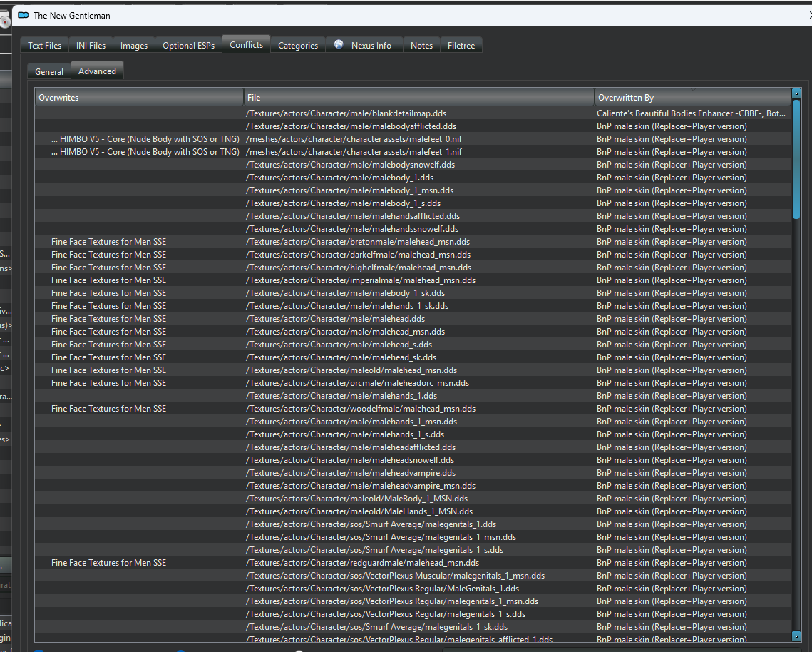Select the male/malehead_msn.dds file path
The image size is (812, 652).
pos(346,331)
